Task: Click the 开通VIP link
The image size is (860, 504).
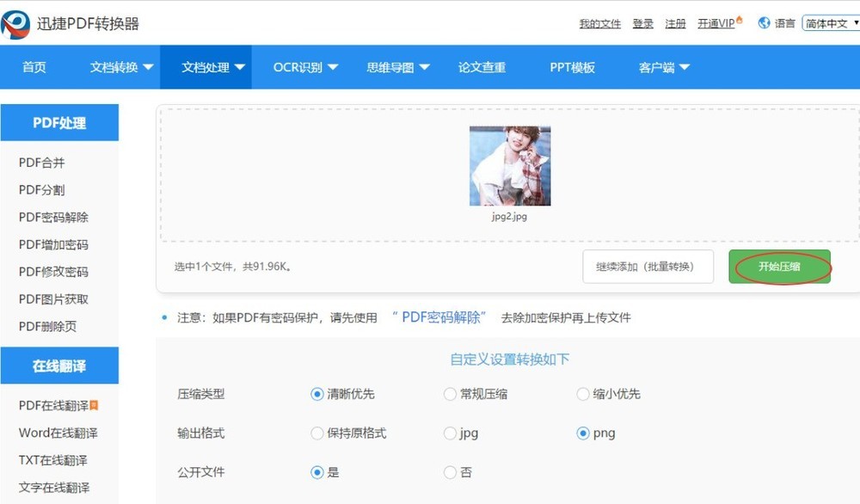Action: coord(716,23)
